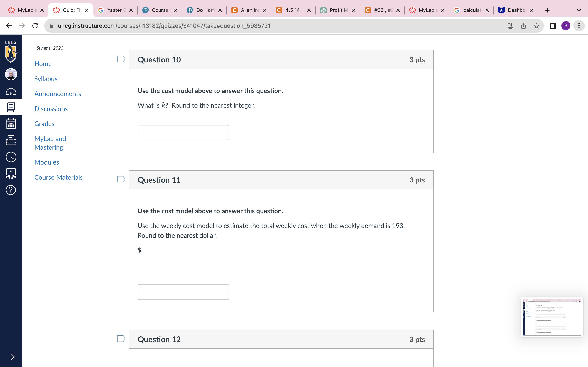This screenshot has height=367, width=588.
Task: Open the Inbox icon in sidebar
Action: pos(11,140)
